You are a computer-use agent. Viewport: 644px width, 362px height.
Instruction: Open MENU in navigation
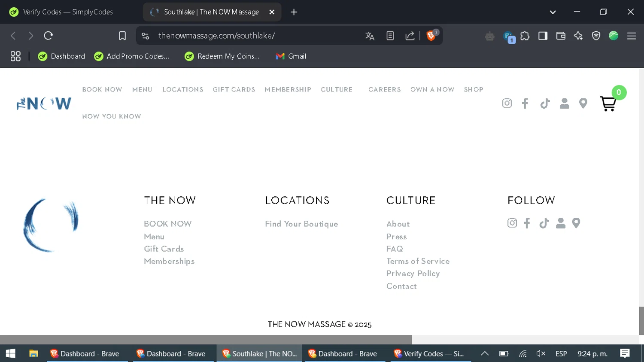pyautogui.click(x=142, y=89)
